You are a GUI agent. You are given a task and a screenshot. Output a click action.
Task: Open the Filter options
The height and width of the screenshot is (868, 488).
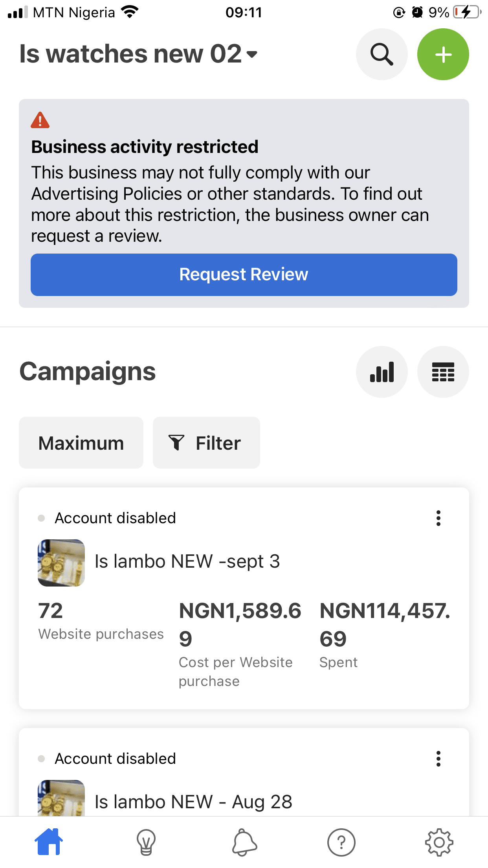(x=206, y=443)
